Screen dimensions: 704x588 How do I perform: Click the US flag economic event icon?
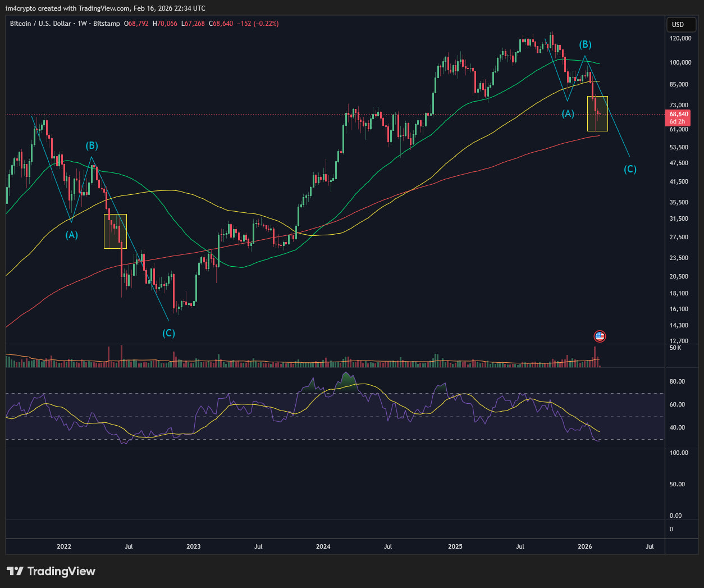(600, 336)
